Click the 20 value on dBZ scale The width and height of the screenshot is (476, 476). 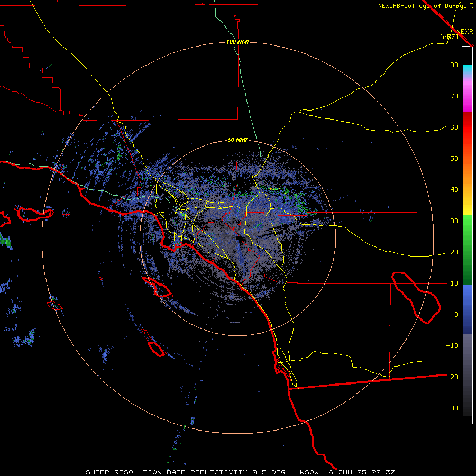(x=454, y=252)
